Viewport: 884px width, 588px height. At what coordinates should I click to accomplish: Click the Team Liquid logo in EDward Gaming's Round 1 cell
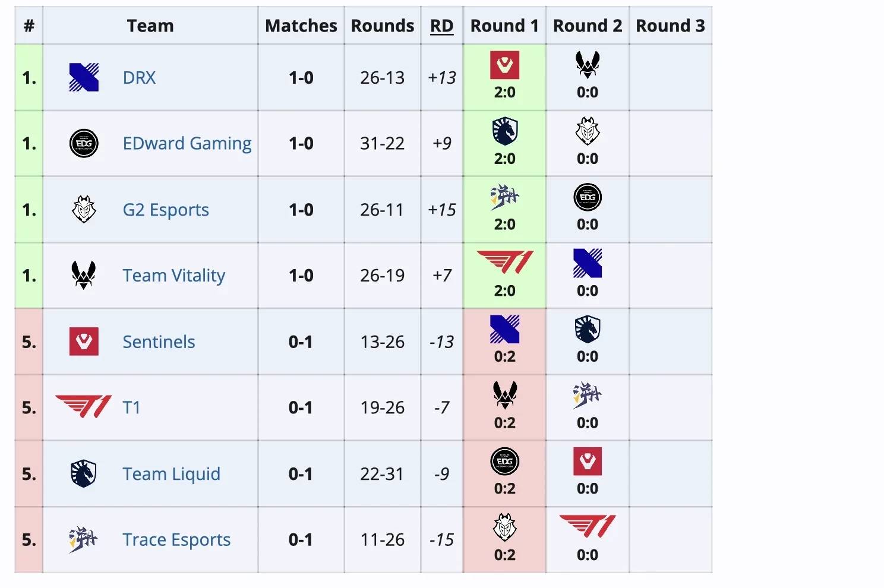[504, 131]
